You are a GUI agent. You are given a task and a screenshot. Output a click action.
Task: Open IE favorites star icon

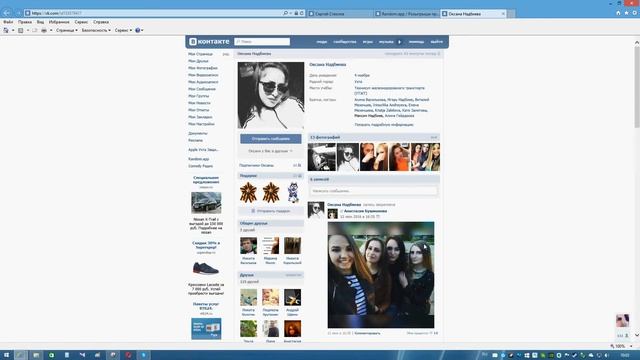627,13
